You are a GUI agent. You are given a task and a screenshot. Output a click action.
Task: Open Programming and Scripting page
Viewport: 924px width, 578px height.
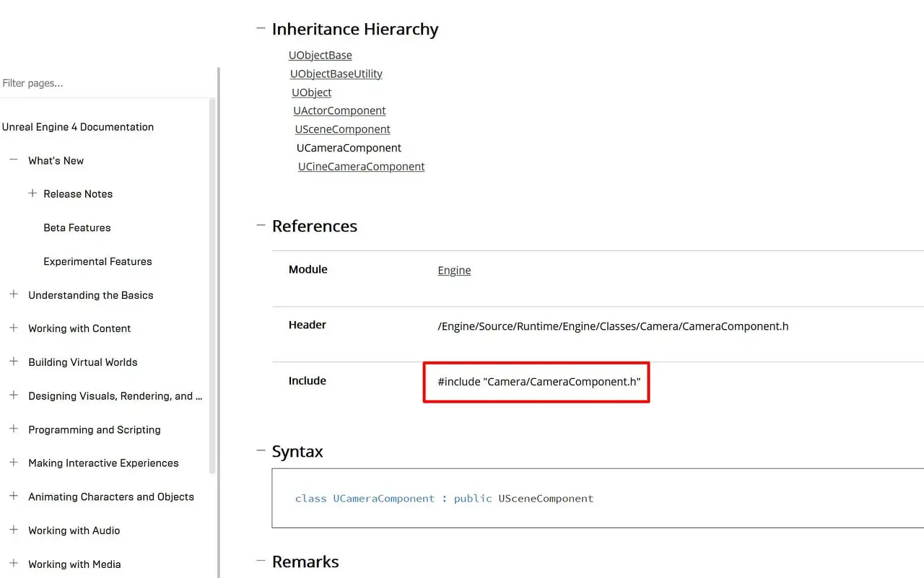pos(95,429)
